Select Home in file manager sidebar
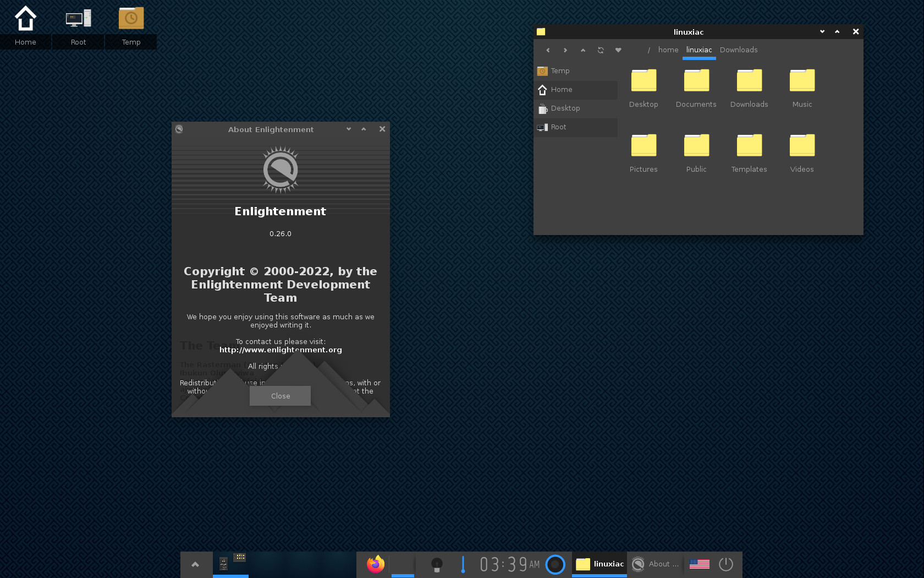 [576, 90]
